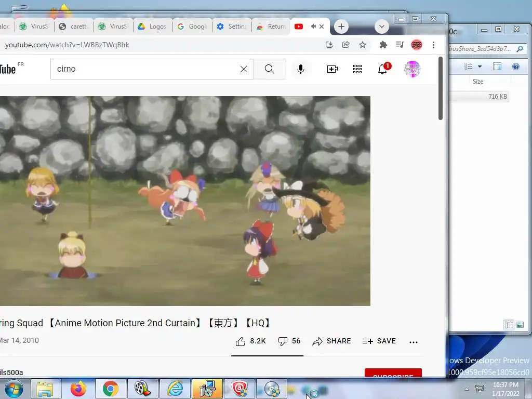
Task: Switch Explorer to details view button
Action: [x=509, y=325]
